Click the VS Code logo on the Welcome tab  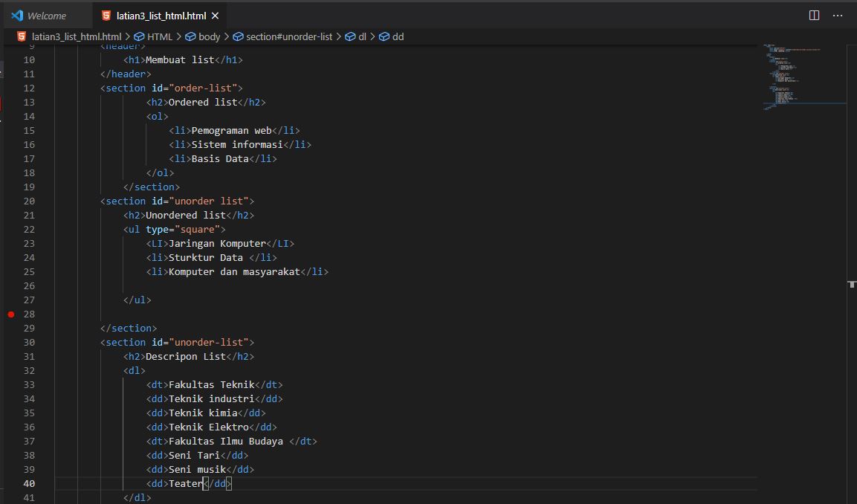click(x=15, y=15)
